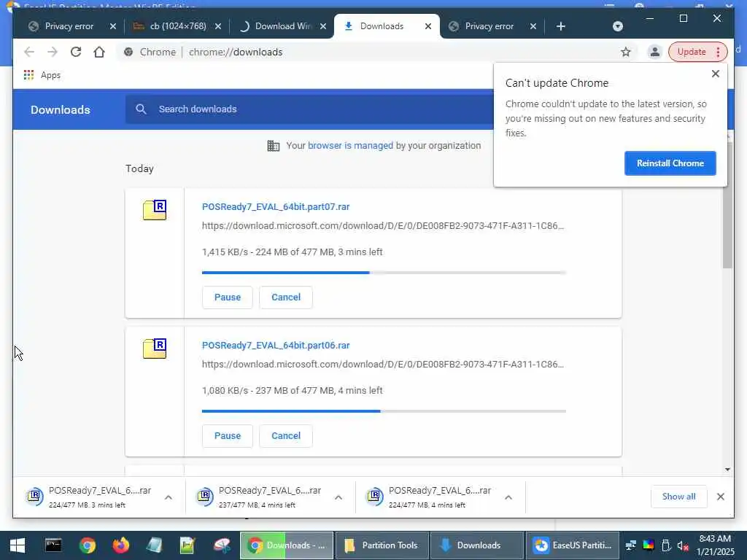Open the tab search dropdown arrow
This screenshot has width=747, height=560.
pyautogui.click(x=617, y=26)
